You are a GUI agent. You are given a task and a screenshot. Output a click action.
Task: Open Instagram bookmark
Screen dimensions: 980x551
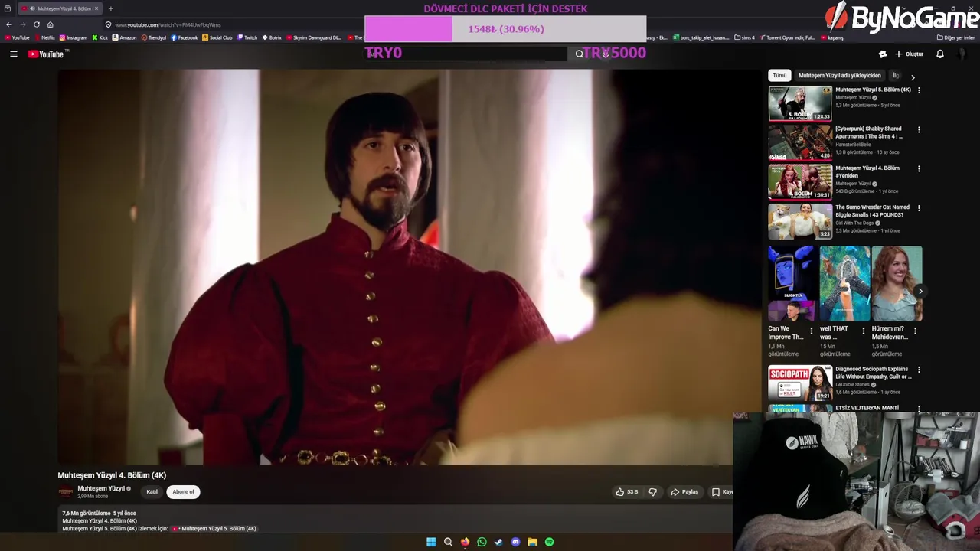[x=73, y=37]
